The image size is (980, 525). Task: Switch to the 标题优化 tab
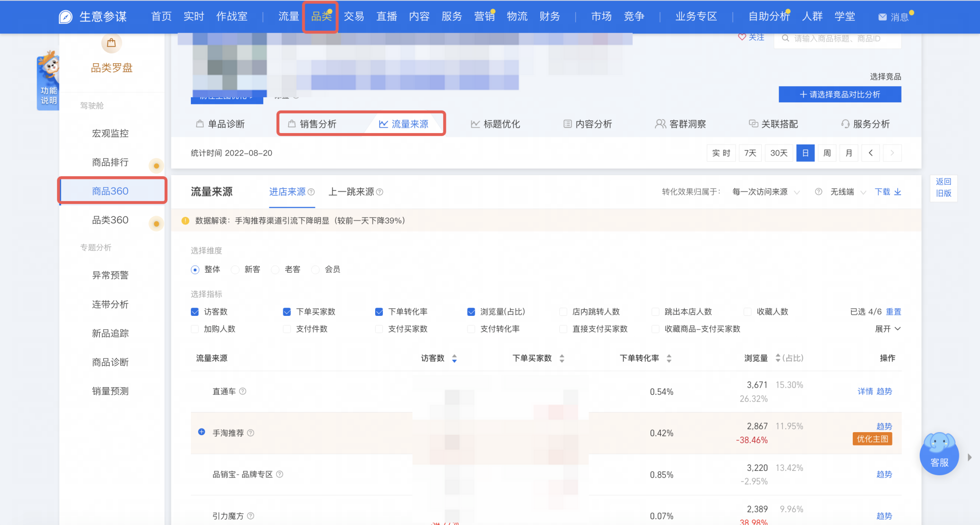tap(496, 124)
